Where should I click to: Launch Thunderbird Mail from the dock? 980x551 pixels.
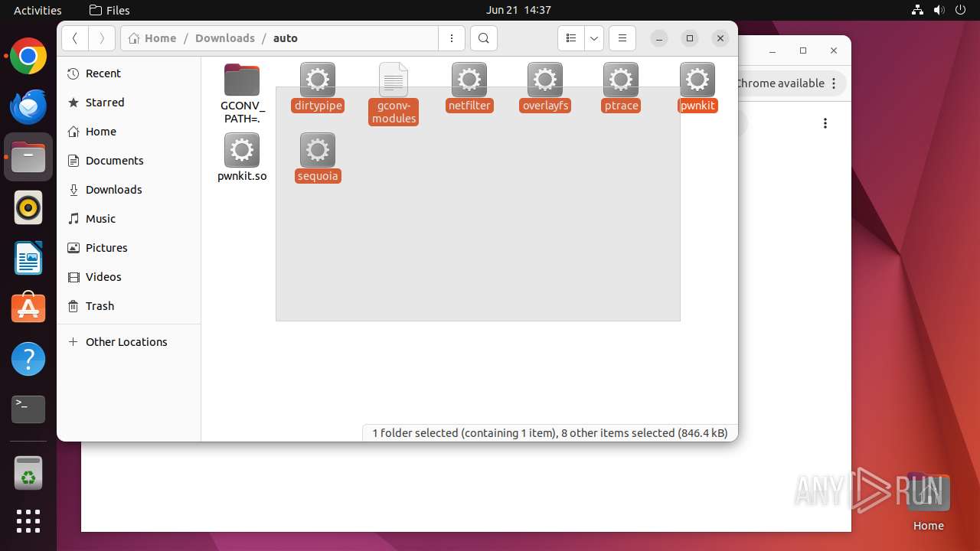28,107
